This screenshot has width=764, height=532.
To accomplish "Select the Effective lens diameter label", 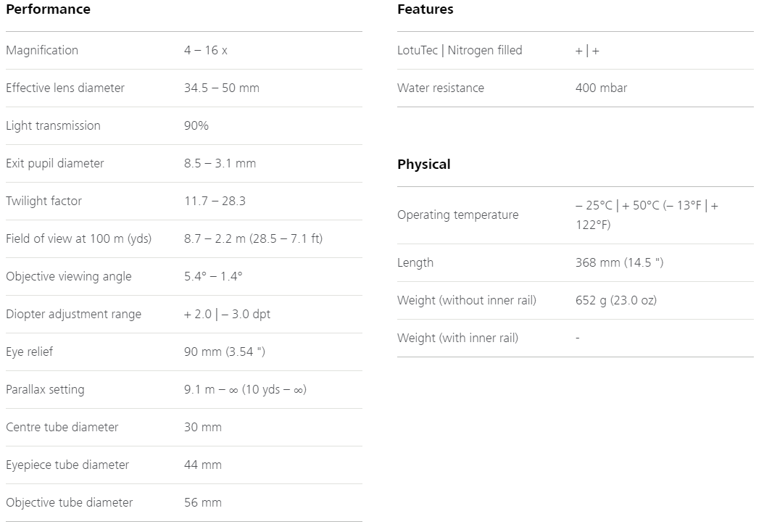I will click(x=65, y=88).
